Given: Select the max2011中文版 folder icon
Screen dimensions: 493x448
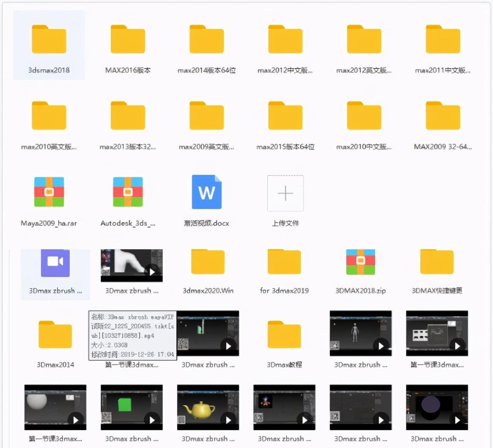Looking at the screenshot, I should [x=443, y=39].
